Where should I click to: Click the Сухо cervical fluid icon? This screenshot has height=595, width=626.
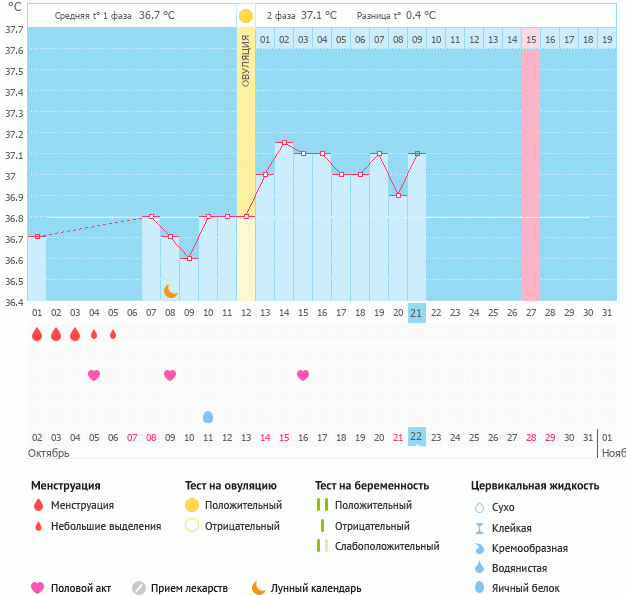point(480,508)
